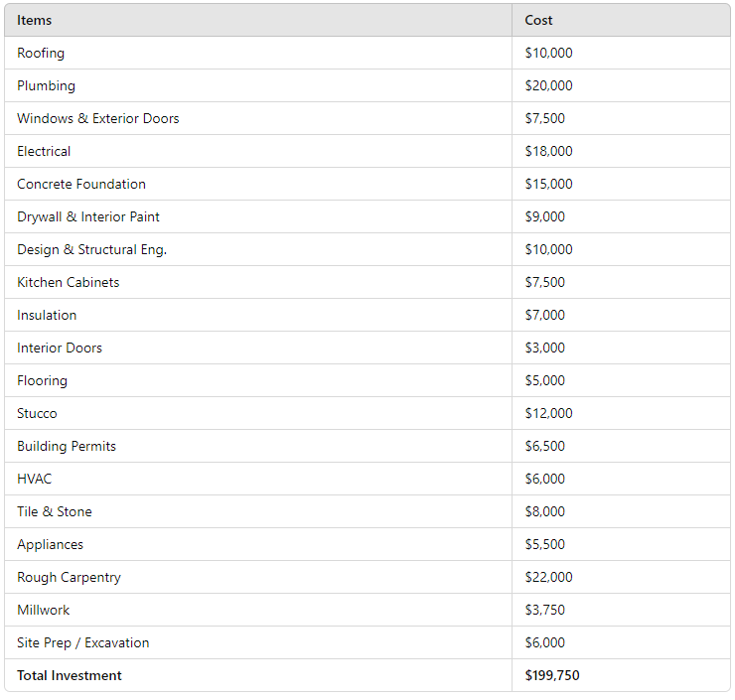Select the Design & Structural Eng. cell
735x700 pixels.
[x=91, y=249]
